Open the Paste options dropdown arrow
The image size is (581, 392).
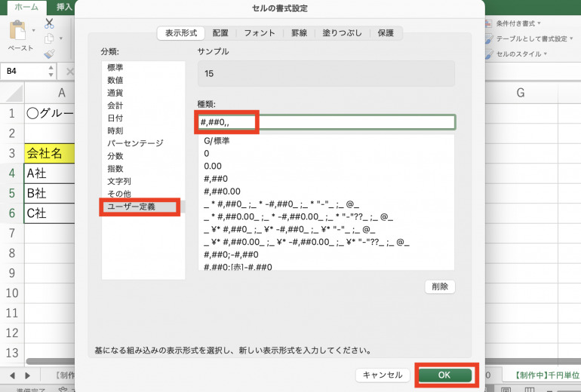(34, 32)
